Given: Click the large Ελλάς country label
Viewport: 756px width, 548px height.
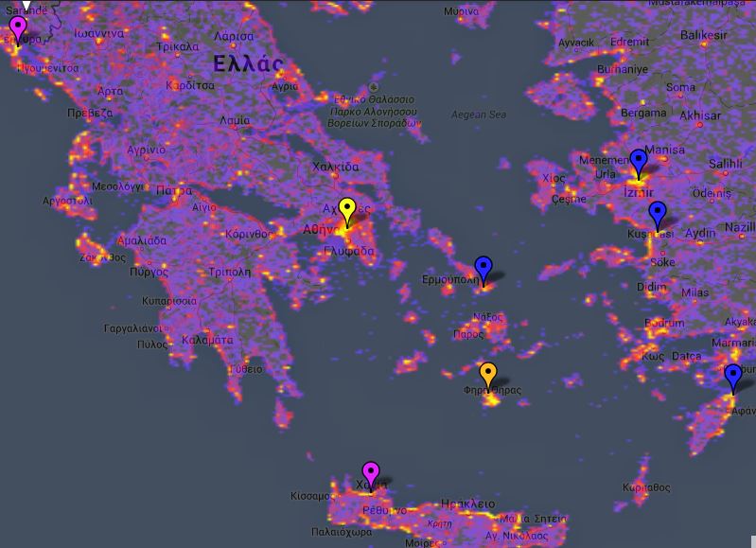Looking at the screenshot, I should tap(249, 64).
